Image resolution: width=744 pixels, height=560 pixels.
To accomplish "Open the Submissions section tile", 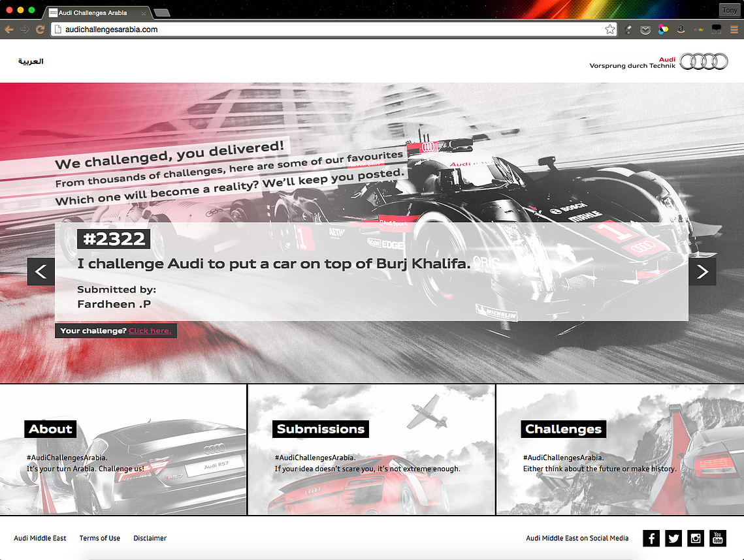I will 372,450.
